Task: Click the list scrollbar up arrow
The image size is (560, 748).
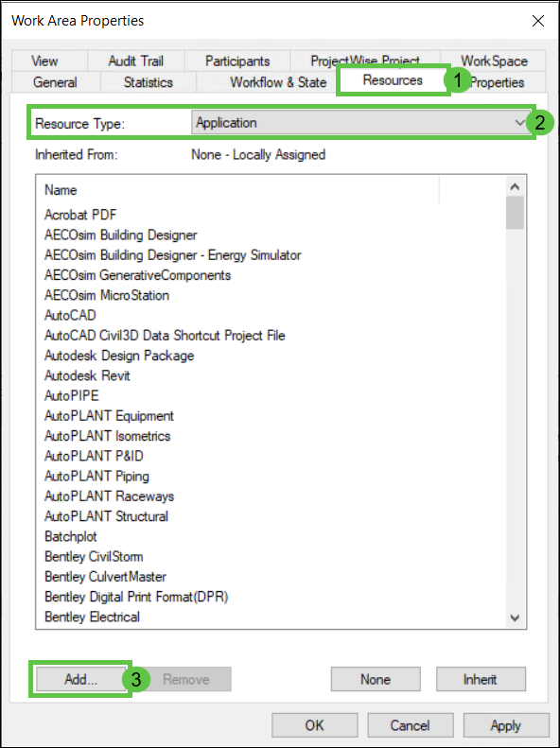Action: point(515,187)
